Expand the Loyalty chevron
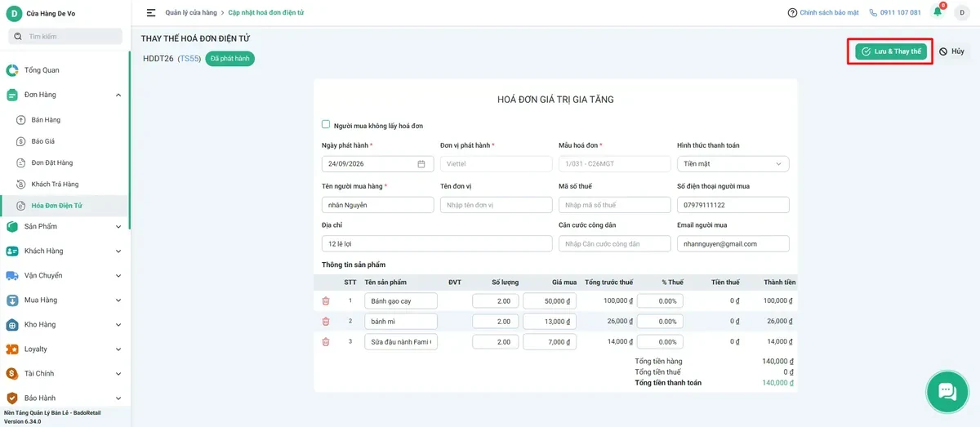The height and width of the screenshot is (427, 980). tap(118, 349)
